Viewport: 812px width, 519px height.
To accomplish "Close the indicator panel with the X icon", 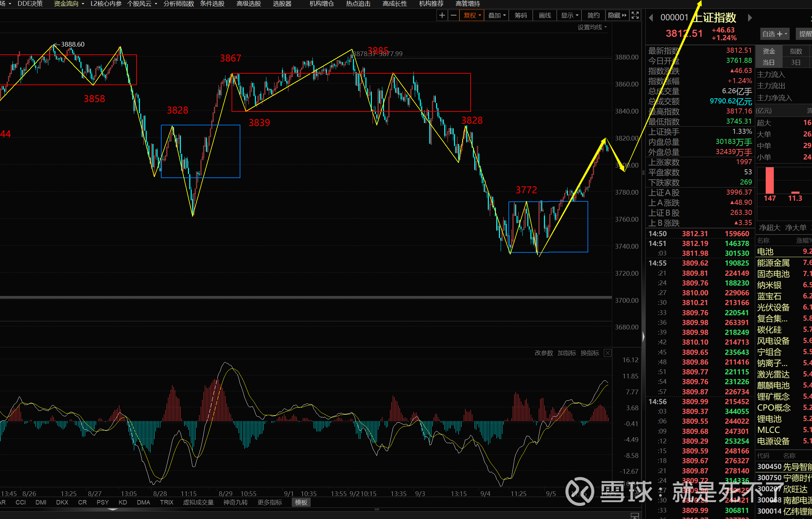I will 607,353.
